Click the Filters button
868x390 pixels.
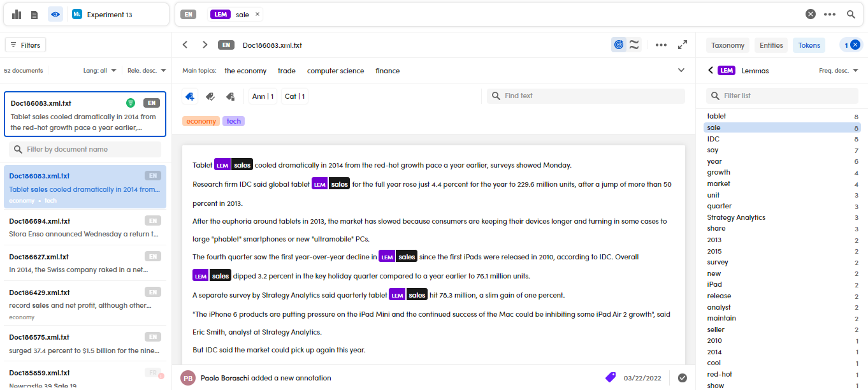[25, 45]
